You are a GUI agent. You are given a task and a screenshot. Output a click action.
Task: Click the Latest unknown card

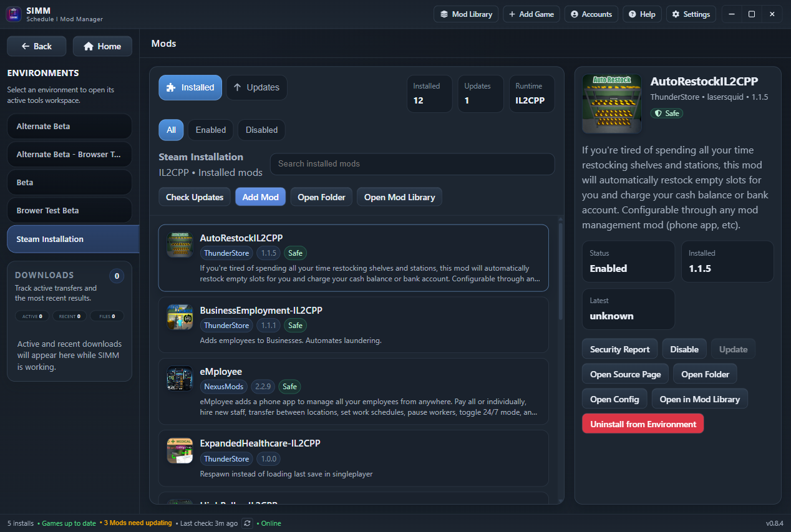pos(628,309)
